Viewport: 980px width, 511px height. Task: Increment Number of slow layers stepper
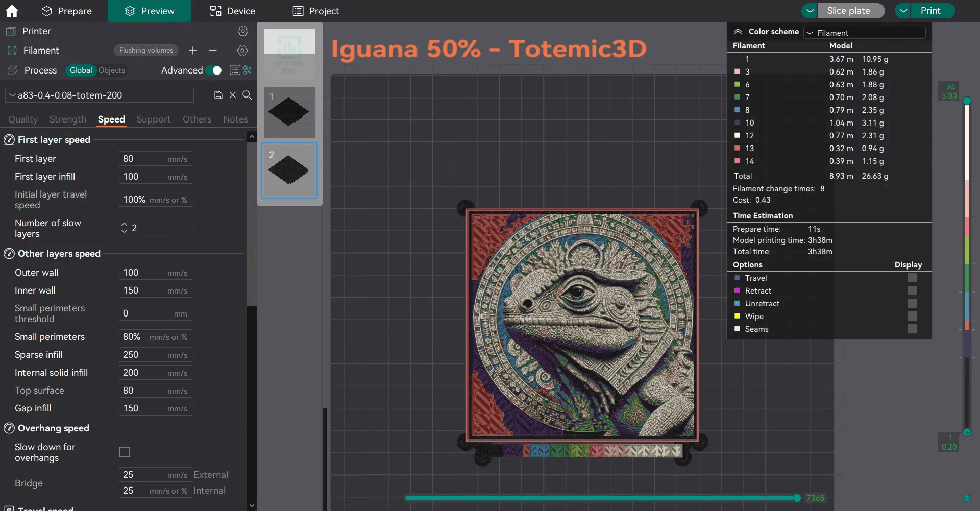(124, 225)
